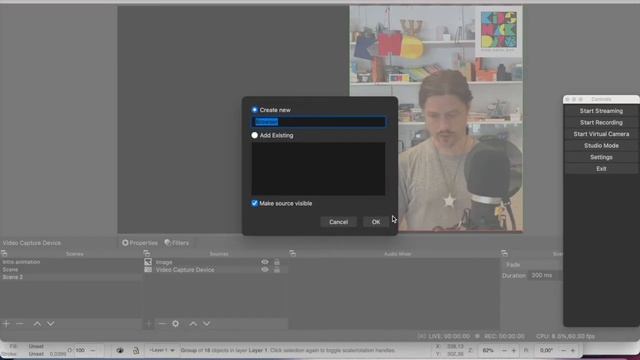Open the Fade transition dropdown
Screen dimensions: 640x360
532,264
